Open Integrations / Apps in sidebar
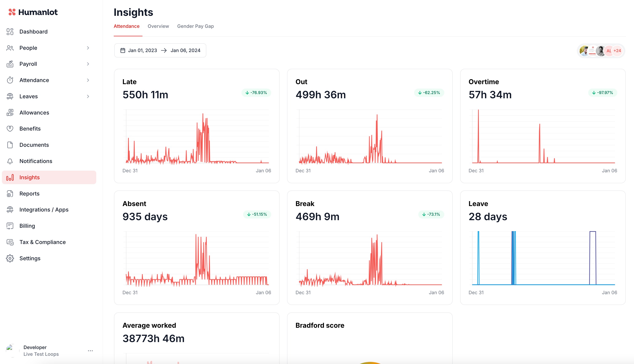Viewport: 634px width, 364px height. pyautogui.click(x=44, y=210)
